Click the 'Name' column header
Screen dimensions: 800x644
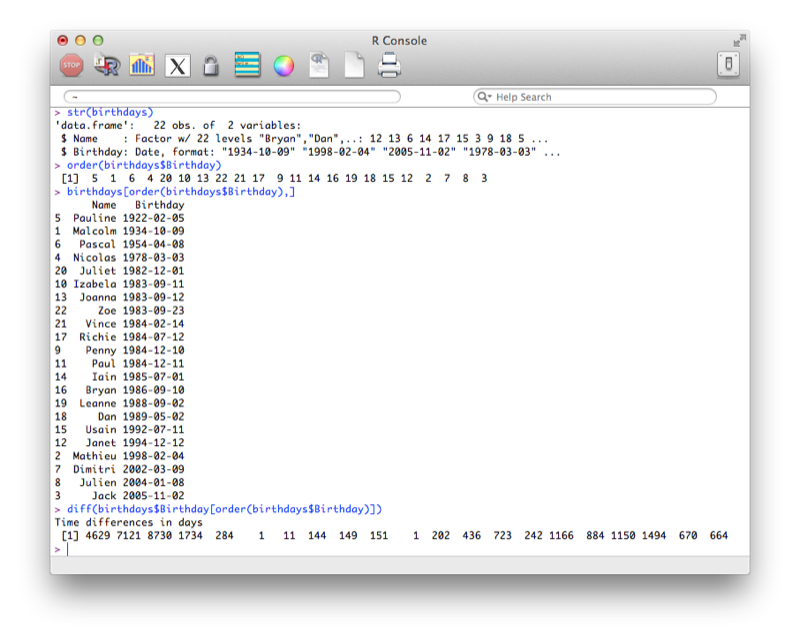tap(104, 205)
